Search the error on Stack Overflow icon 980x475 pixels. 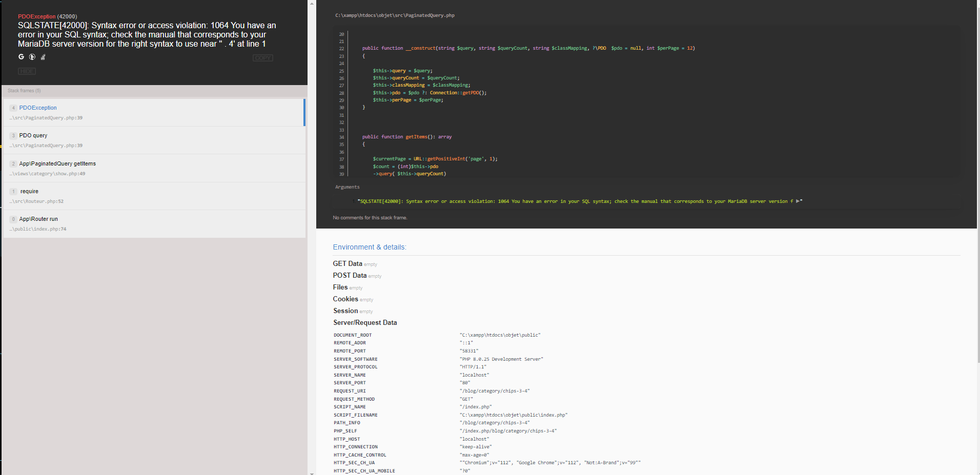pos(43,57)
